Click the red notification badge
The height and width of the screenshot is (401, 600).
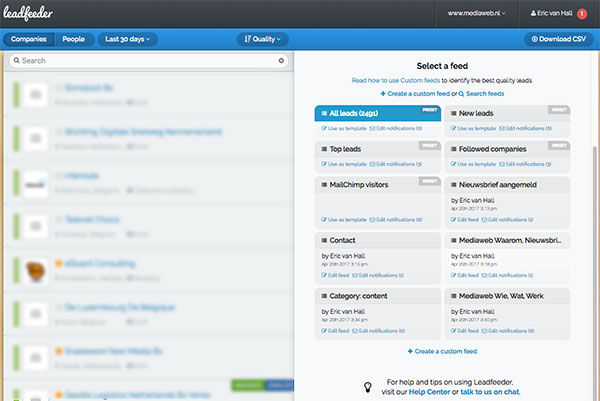[x=582, y=14]
